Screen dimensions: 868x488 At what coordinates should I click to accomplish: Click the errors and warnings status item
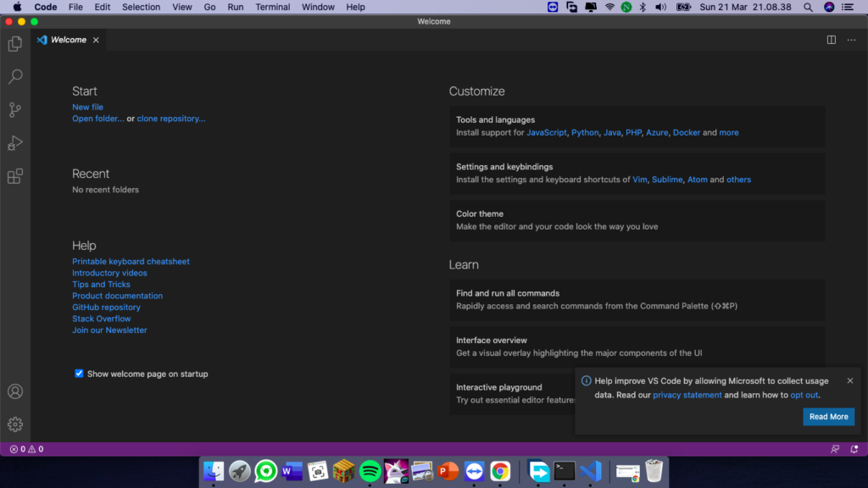(x=26, y=449)
